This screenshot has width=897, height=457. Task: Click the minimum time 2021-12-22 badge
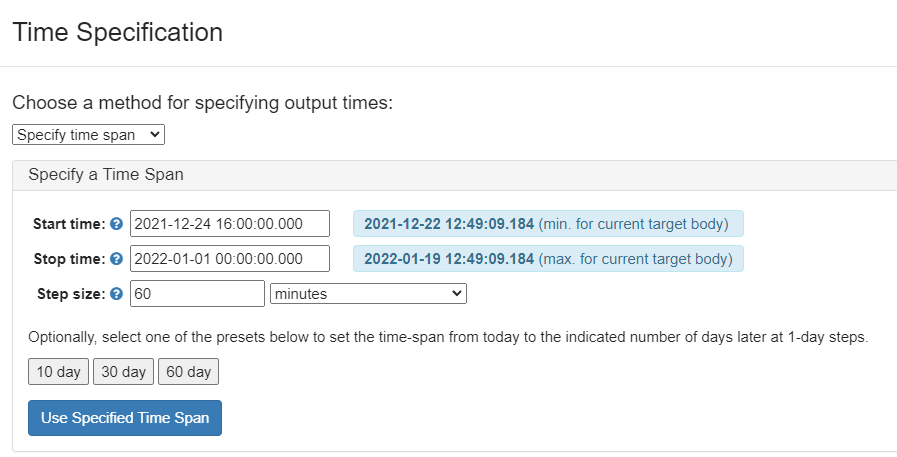click(x=548, y=224)
